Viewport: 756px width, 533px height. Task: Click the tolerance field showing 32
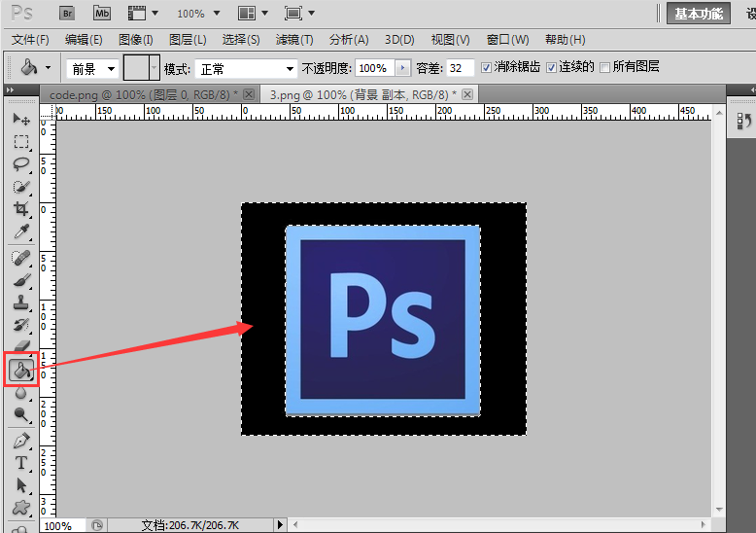coord(460,68)
